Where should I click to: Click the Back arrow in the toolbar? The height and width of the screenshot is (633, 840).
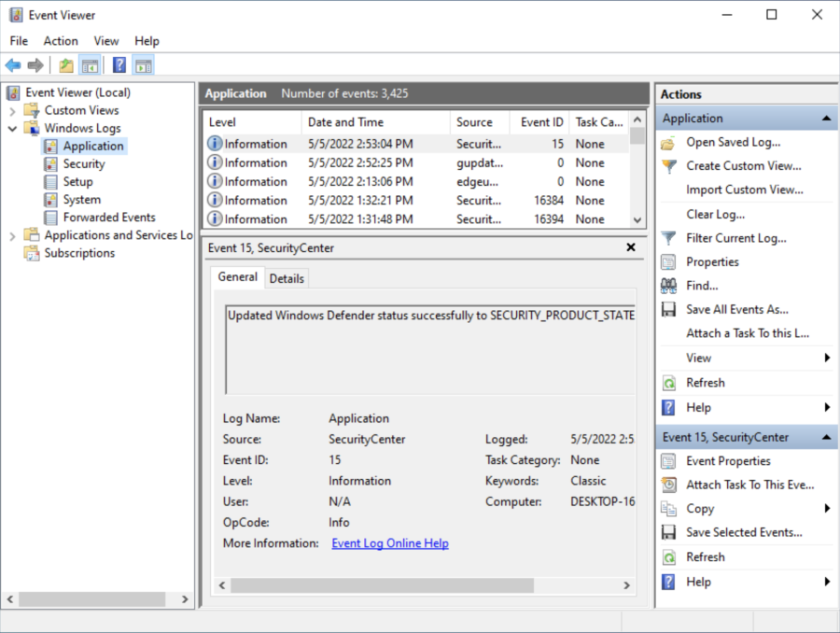click(12, 65)
